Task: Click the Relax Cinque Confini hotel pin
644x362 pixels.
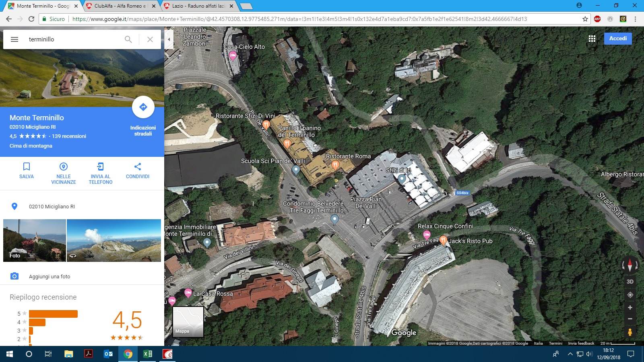Action: click(x=427, y=235)
